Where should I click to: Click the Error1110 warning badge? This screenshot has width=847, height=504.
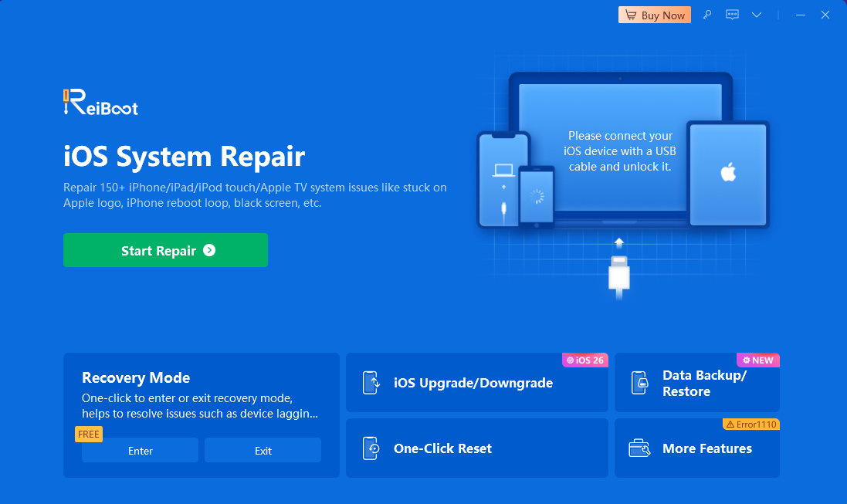[x=750, y=425]
